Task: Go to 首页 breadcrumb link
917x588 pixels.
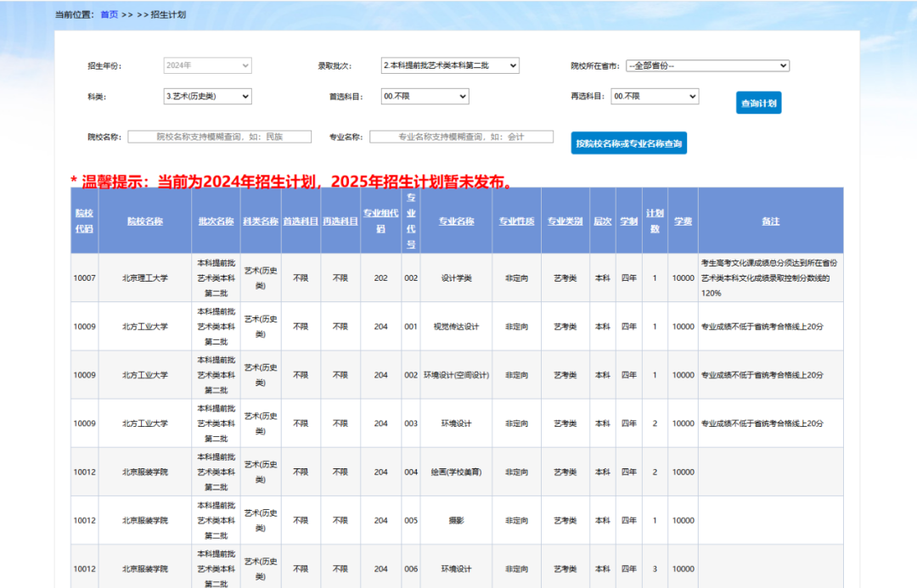Action: tap(109, 14)
